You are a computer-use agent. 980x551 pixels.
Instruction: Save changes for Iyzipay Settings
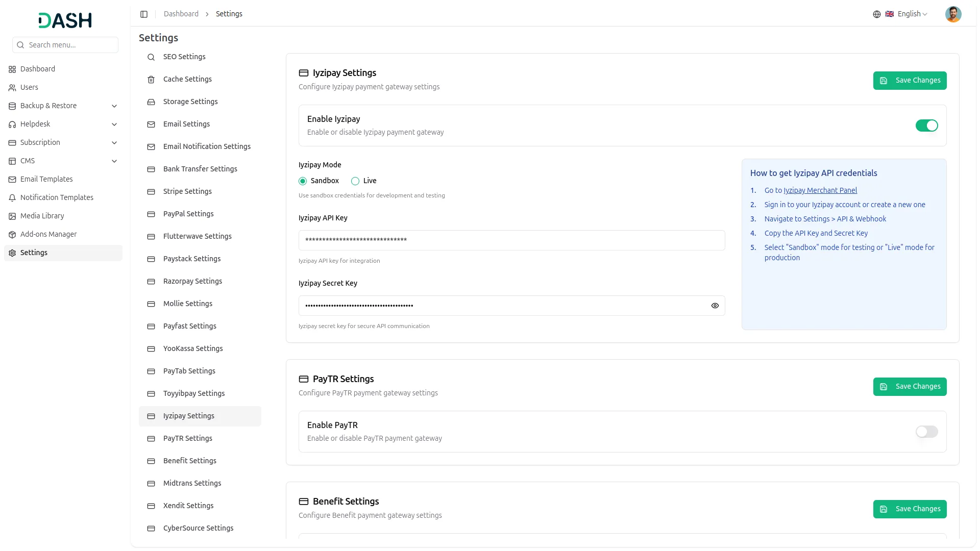tap(909, 81)
